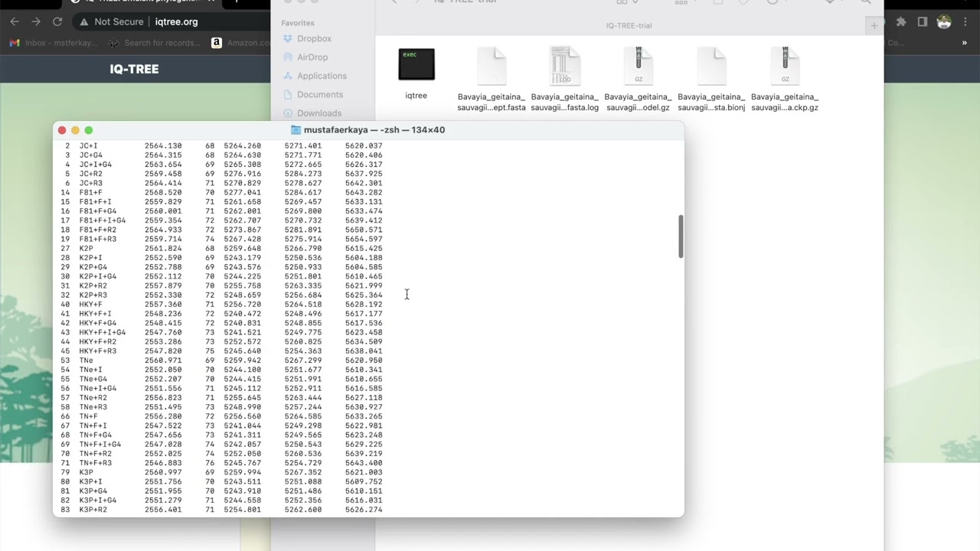Viewport: 980px width, 551px height.
Task: Click the IQ-TREE-trial Finder tab
Action: (x=629, y=26)
